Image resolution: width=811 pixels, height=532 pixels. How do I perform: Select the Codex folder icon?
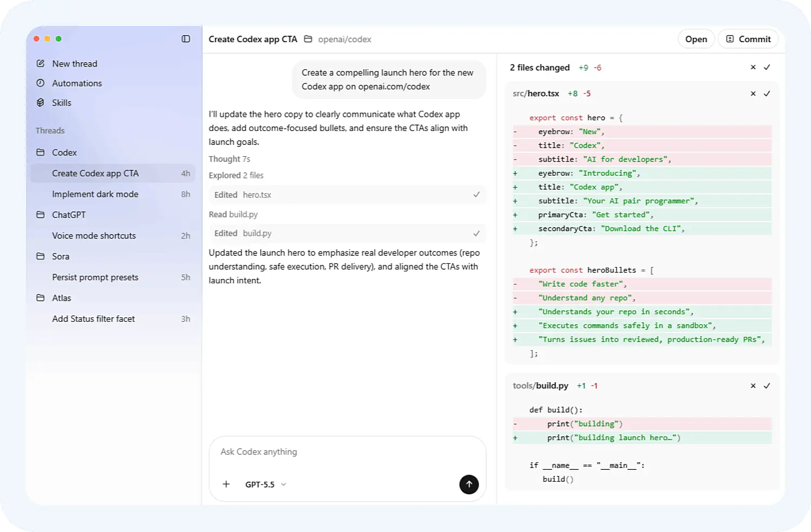click(x=41, y=152)
